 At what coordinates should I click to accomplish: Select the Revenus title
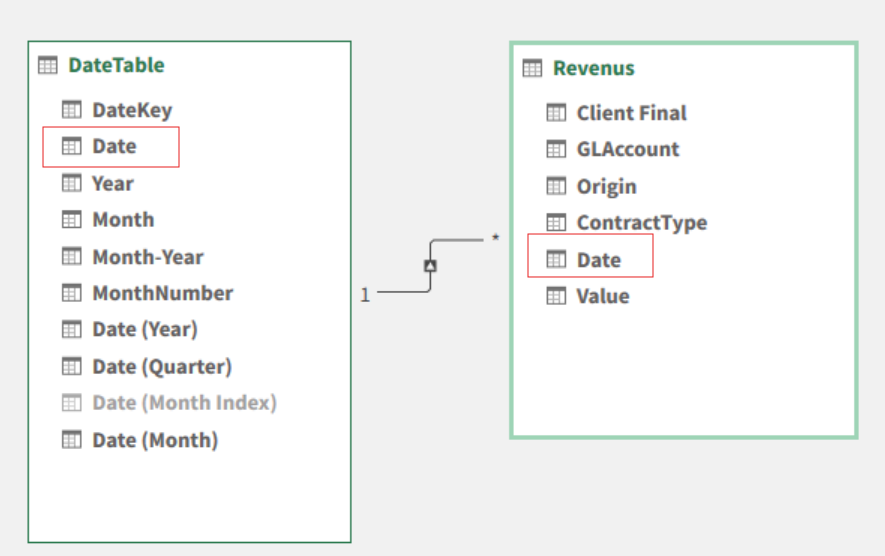click(594, 68)
